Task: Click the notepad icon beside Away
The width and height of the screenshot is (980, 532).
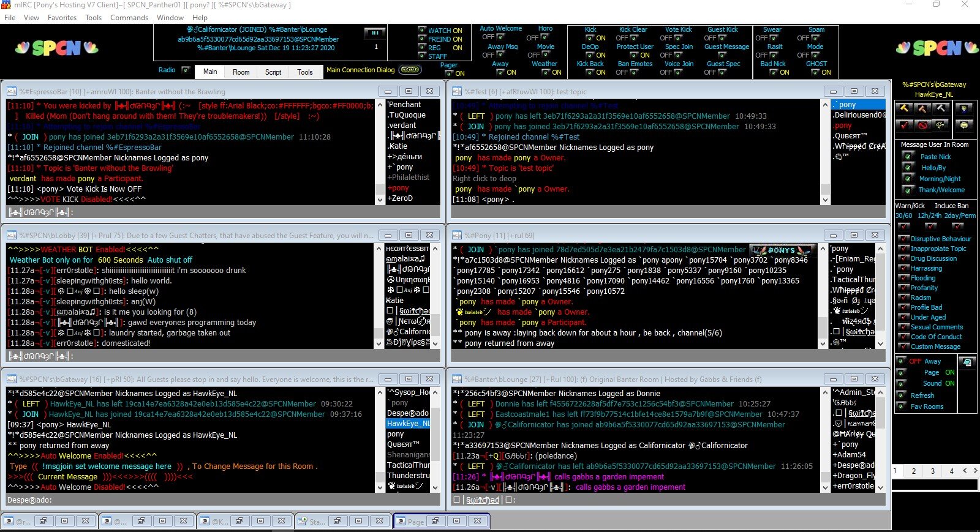Action: [x=967, y=362]
